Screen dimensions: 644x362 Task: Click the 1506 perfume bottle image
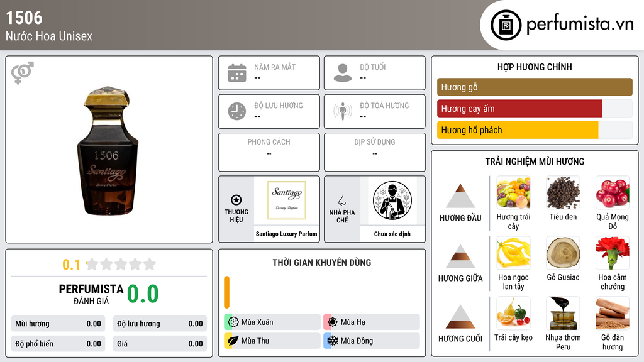click(108, 151)
